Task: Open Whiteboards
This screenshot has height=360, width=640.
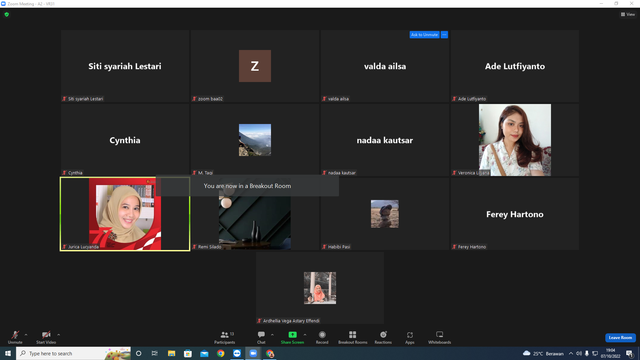Action: [x=440, y=337]
